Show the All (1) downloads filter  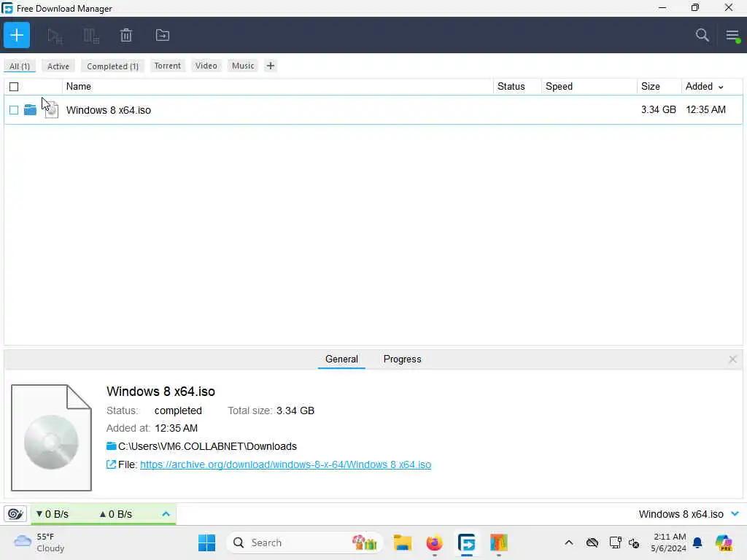click(x=20, y=66)
